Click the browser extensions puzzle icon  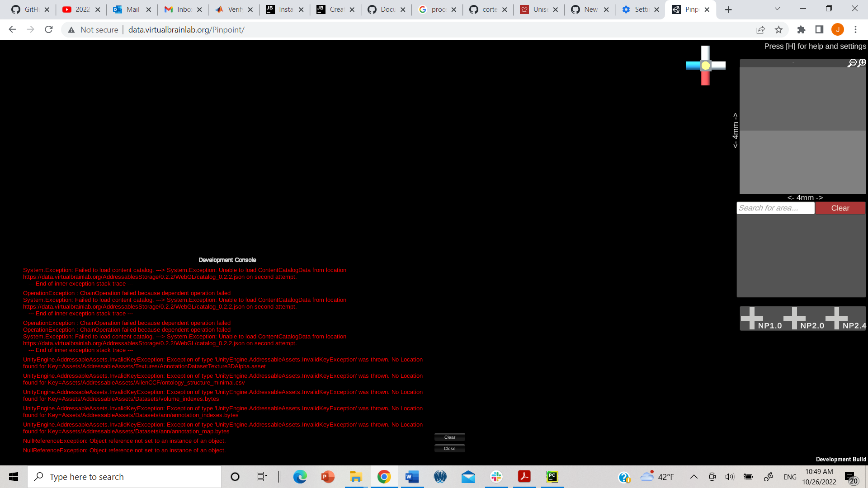click(801, 29)
